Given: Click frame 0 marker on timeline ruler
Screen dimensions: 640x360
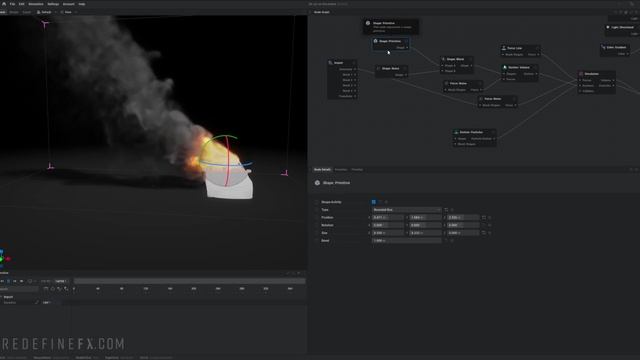Looking at the screenshot, I should [x=74, y=289].
